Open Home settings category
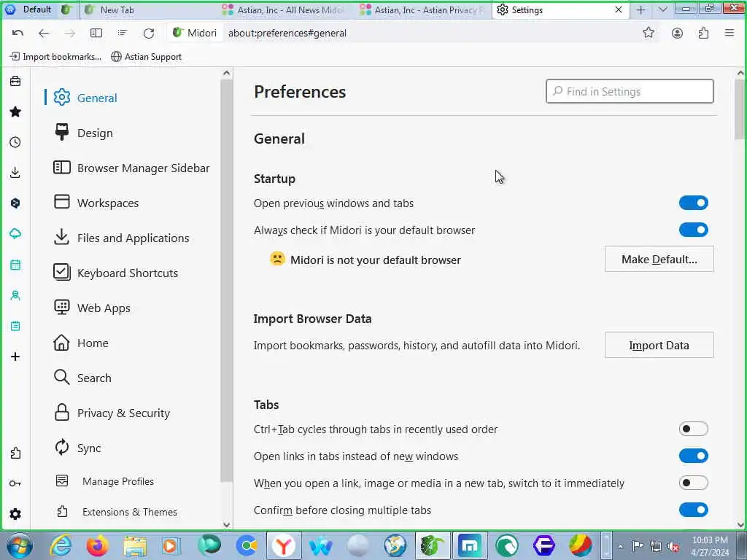Screen dimensions: 747x560 [x=81, y=343]
